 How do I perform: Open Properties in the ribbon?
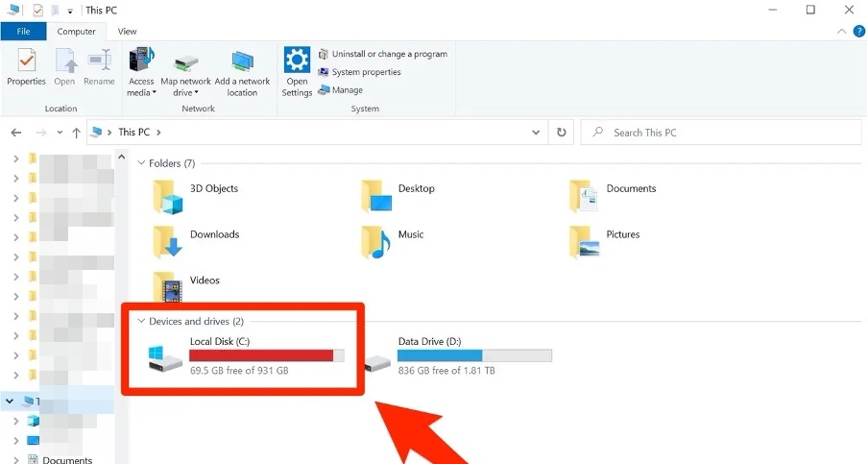(26, 67)
